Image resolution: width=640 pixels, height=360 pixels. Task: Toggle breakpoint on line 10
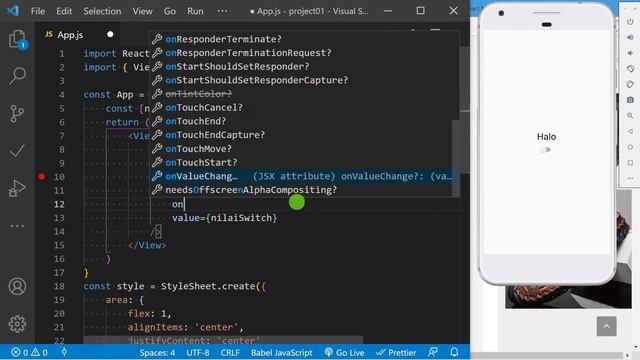click(x=42, y=177)
